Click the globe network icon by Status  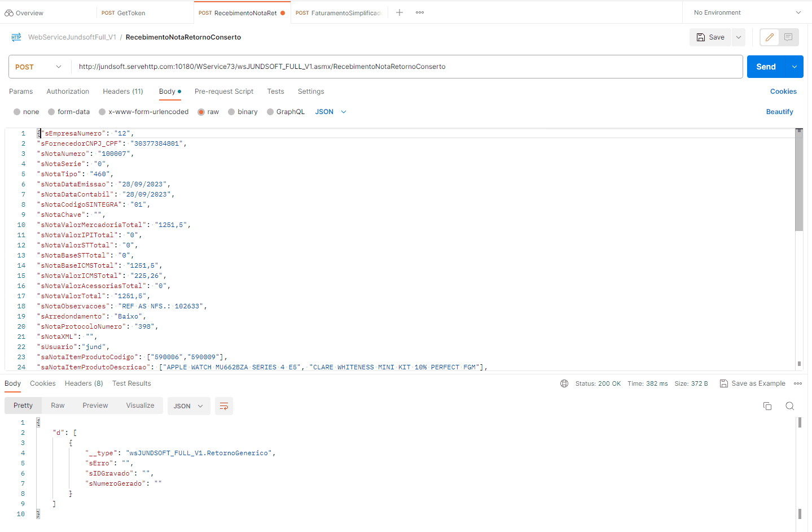564,383
